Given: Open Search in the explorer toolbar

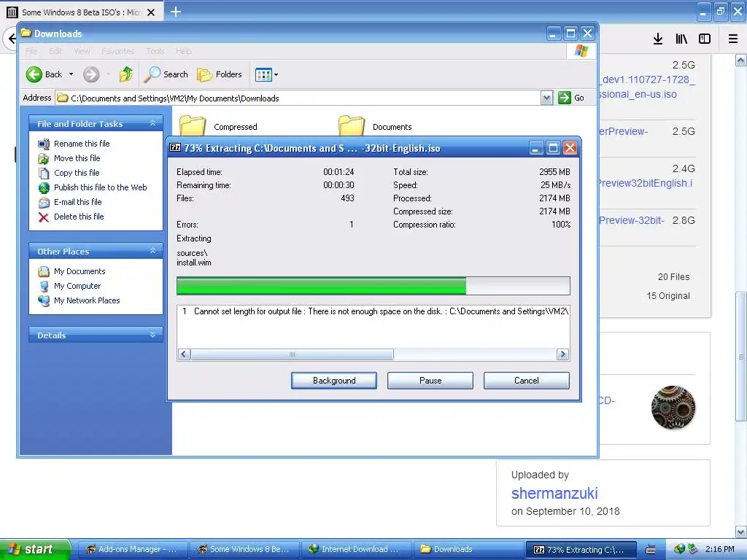Looking at the screenshot, I should tap(166, 74).
